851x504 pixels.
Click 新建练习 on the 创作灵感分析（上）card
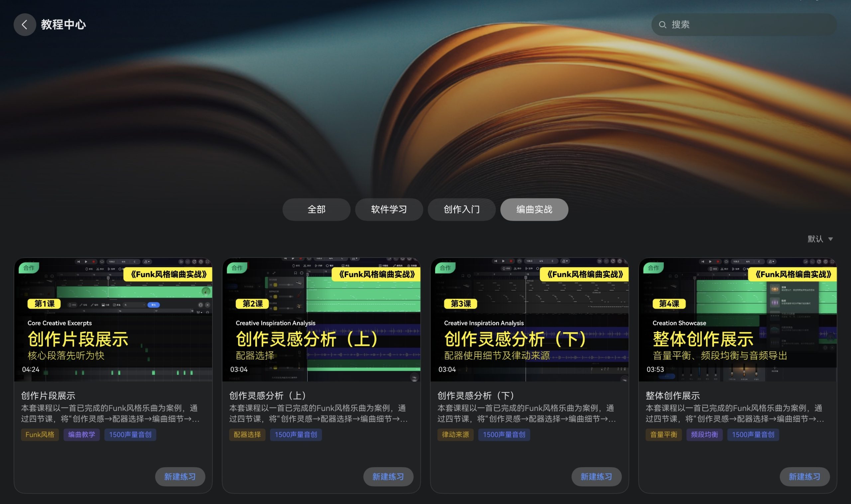click(388, 476)
